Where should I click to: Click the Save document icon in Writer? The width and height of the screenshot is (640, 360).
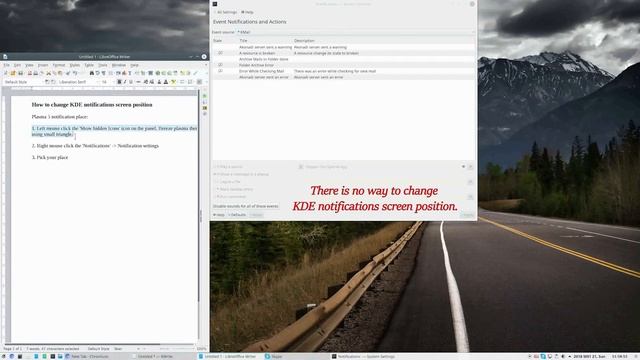[20, 73]
